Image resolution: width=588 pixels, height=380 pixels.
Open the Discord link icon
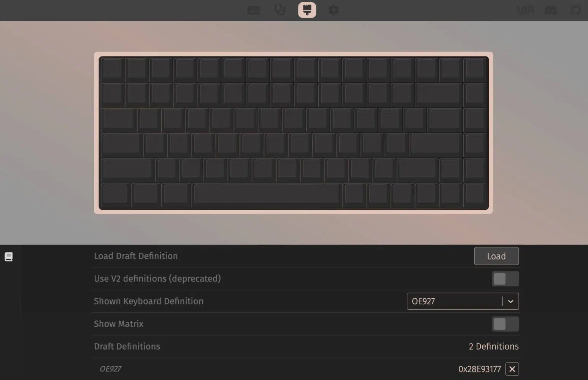[x=551, y=10]
